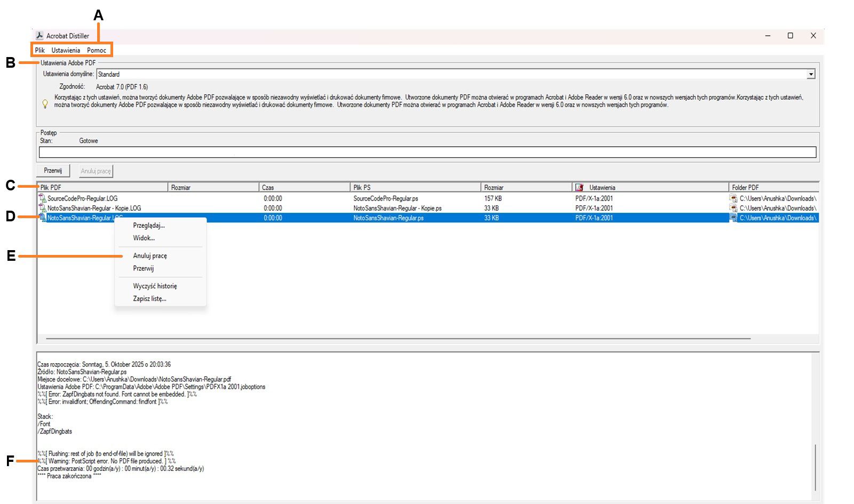Viewport: 854px width, 504px height.
Task: Click the 33 KB cell in the Kopie.ps row
Action: tap(491, 208)
